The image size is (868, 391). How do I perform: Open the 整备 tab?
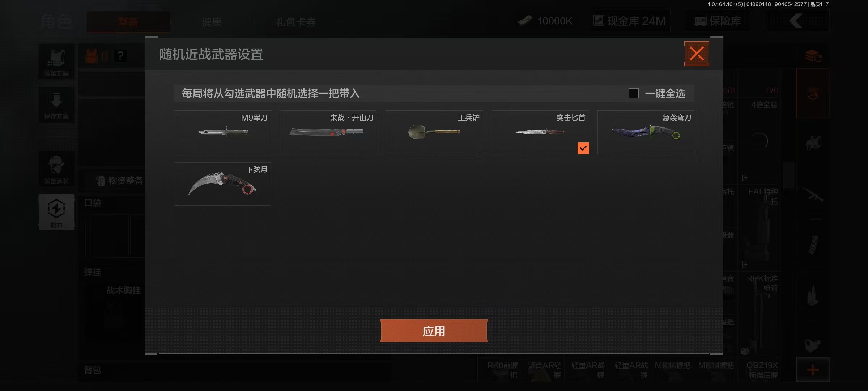(128, 22)
